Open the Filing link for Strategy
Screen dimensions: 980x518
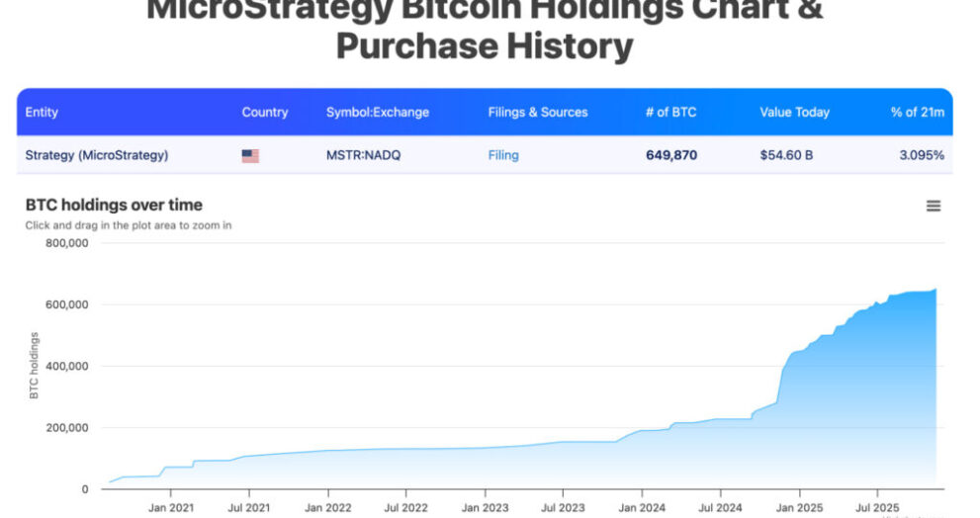click(x=502, y=155)
